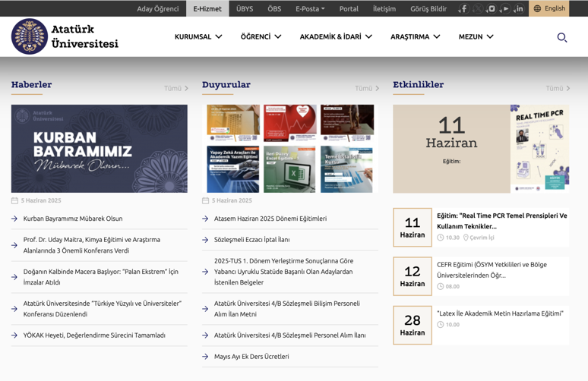Image resolution: width=588 pixels, height=381 pixels.
Task: Open the X (Twitter) social icon
Action: click(478, 8)
